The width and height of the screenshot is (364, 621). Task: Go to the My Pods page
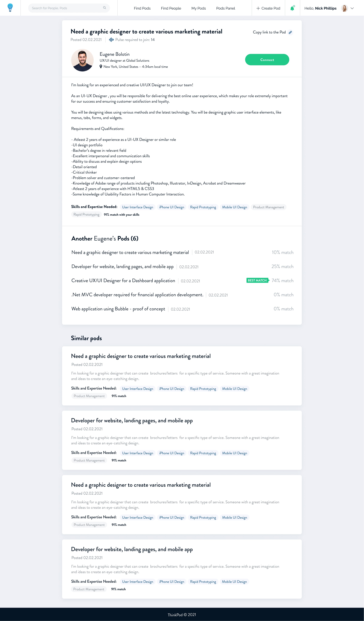pos(198,8)
